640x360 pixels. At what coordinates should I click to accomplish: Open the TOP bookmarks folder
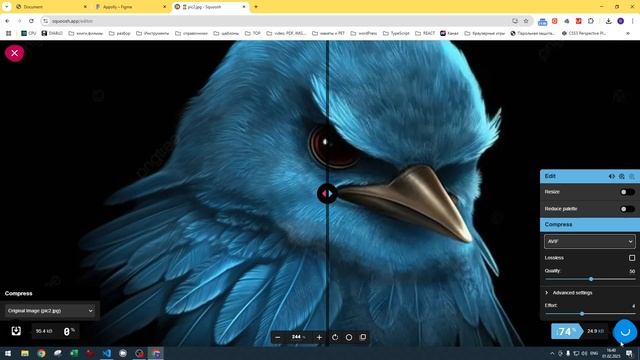pos(253,33)
